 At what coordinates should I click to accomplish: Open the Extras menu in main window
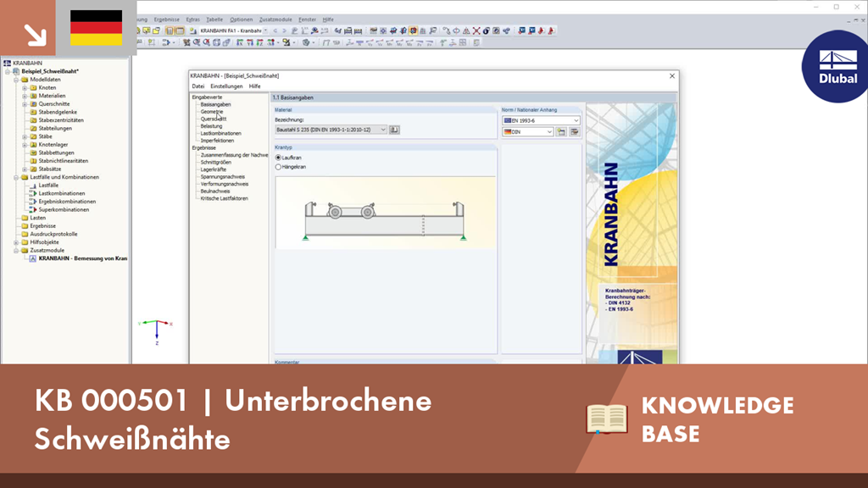point(192,19)
